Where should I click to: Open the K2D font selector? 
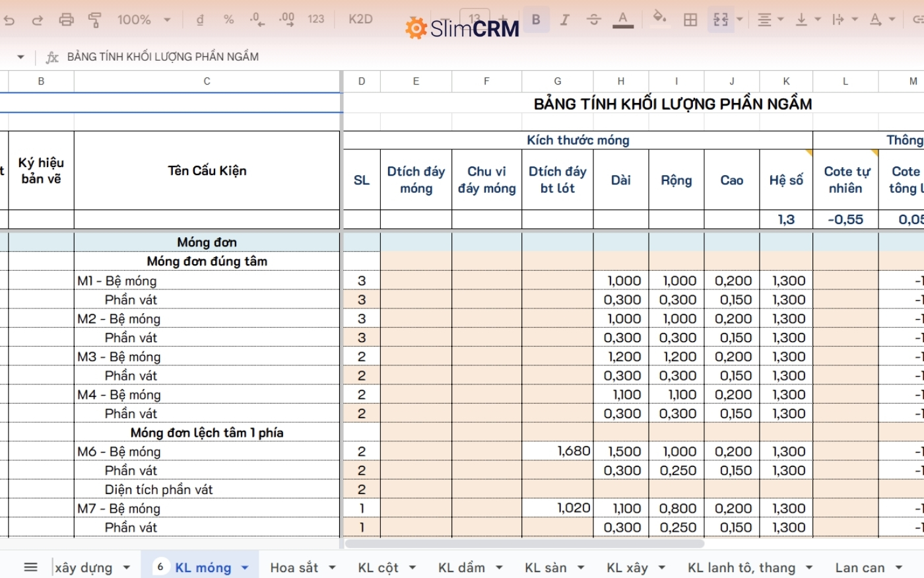[x=361, y=19]
